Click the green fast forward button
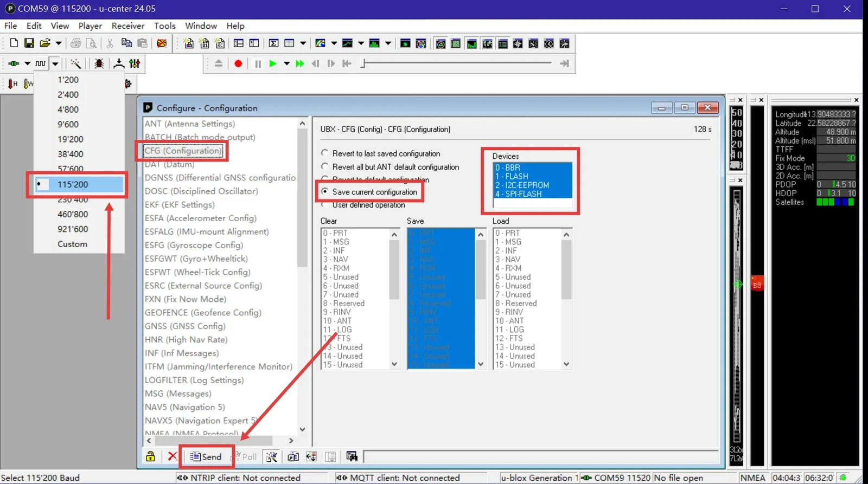The image size is (868, 484). coord(299,63)
